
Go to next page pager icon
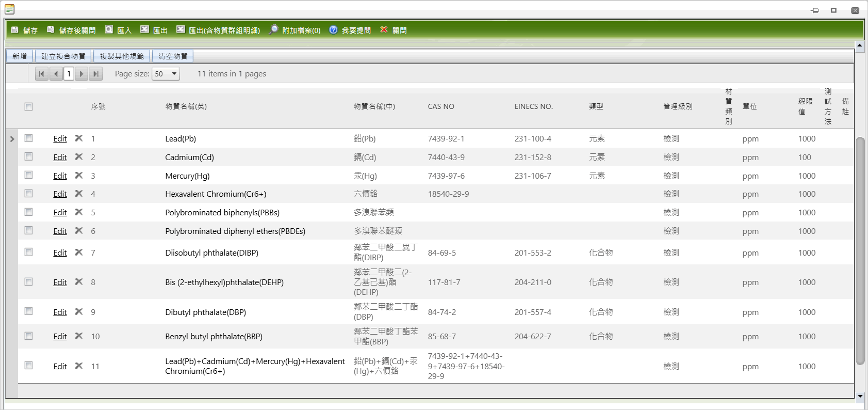click(x=81, y=74)
